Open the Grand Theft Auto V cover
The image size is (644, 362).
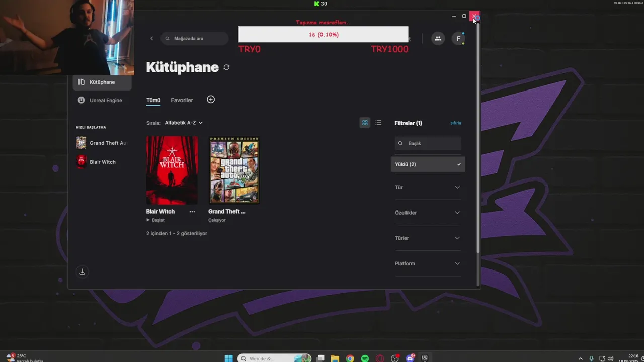click(x=234, y=170)
